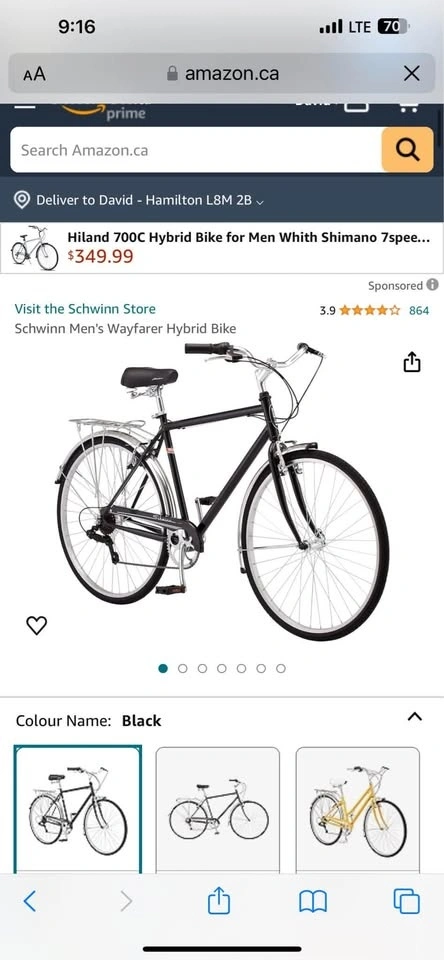Open Deliver to David location selector
444x960 pixels.
(138, 200)
